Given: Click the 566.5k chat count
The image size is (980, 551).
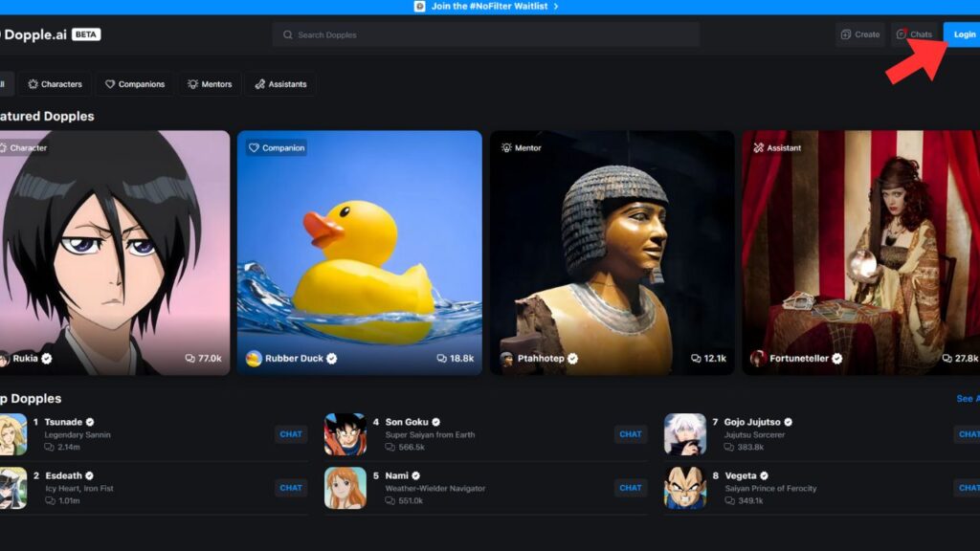Looking at the screenshot, I should (x=412, y=448).
